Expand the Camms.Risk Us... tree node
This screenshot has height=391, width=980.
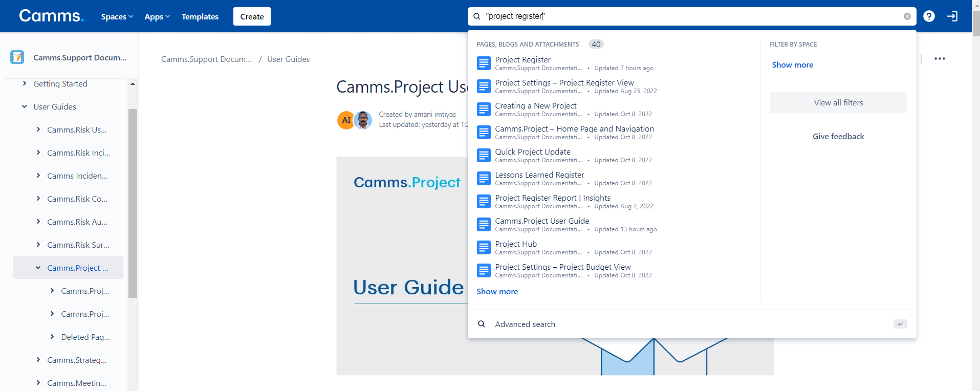click(38, 129)
